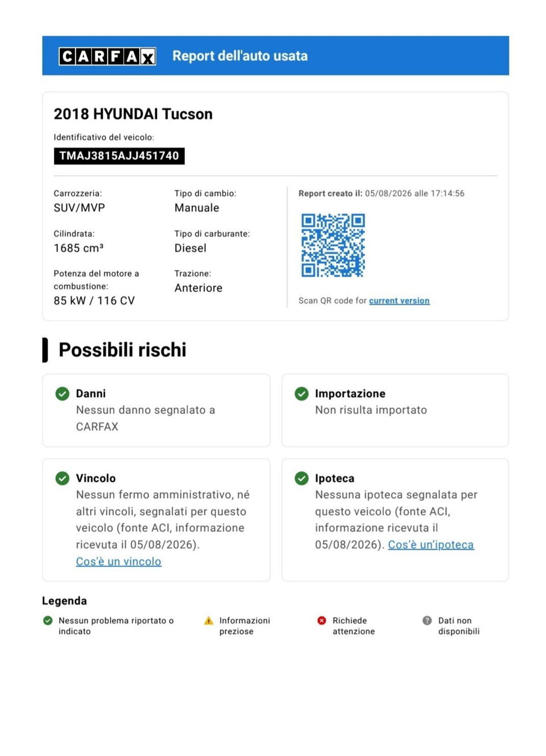Click the VIN code TMAJ3815AJJ451740
Screen dimensions: 546x756
[119, 156]
